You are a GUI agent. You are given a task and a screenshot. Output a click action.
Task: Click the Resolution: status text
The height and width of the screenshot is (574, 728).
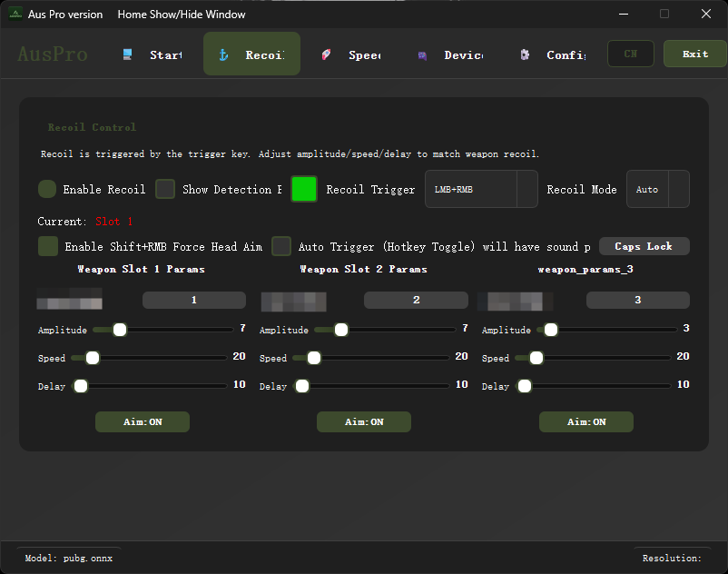pyautogui.click(x=672, y=559)
